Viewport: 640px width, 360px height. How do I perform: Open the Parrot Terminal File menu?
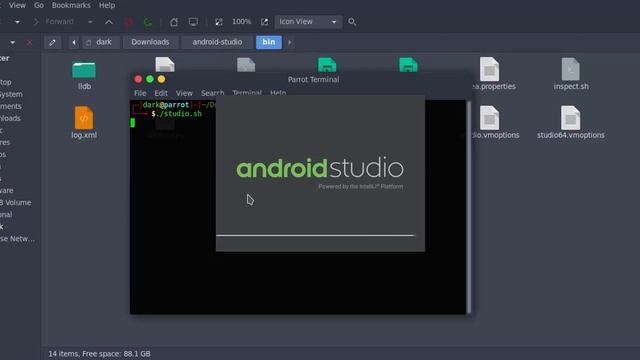coord(140,93)
